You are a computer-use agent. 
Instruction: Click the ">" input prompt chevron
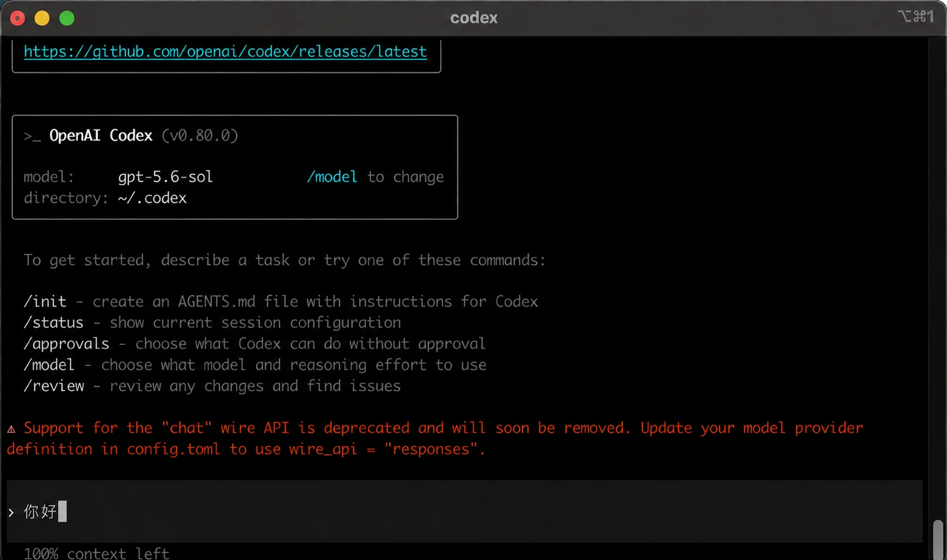[11, 512]
